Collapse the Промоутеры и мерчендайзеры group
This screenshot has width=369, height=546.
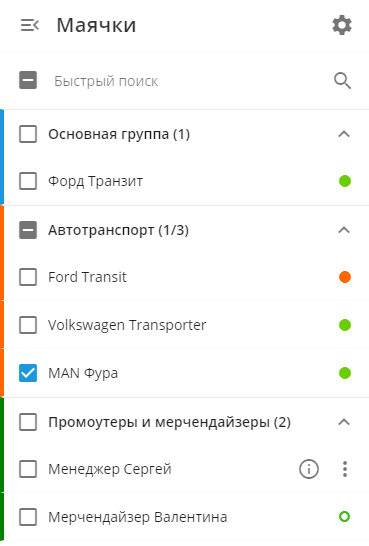pos(344,422)
